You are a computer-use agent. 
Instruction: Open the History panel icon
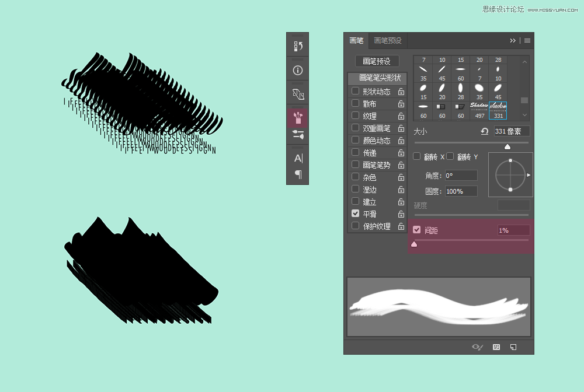298,46
